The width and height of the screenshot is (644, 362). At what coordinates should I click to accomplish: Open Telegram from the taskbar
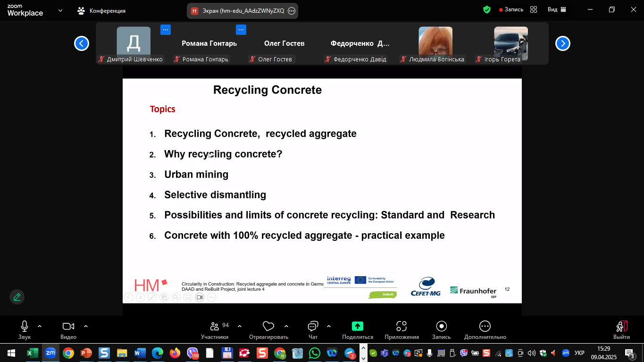[350, 353]
